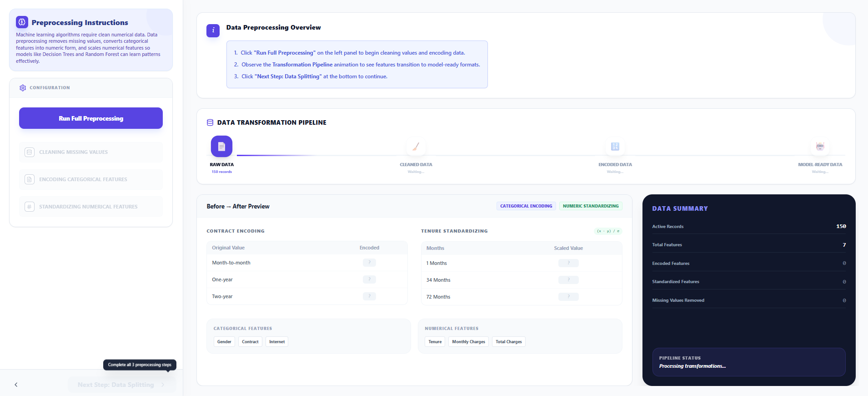Click the Encoded Features label

pyautogui.click(x=671, y=264)
